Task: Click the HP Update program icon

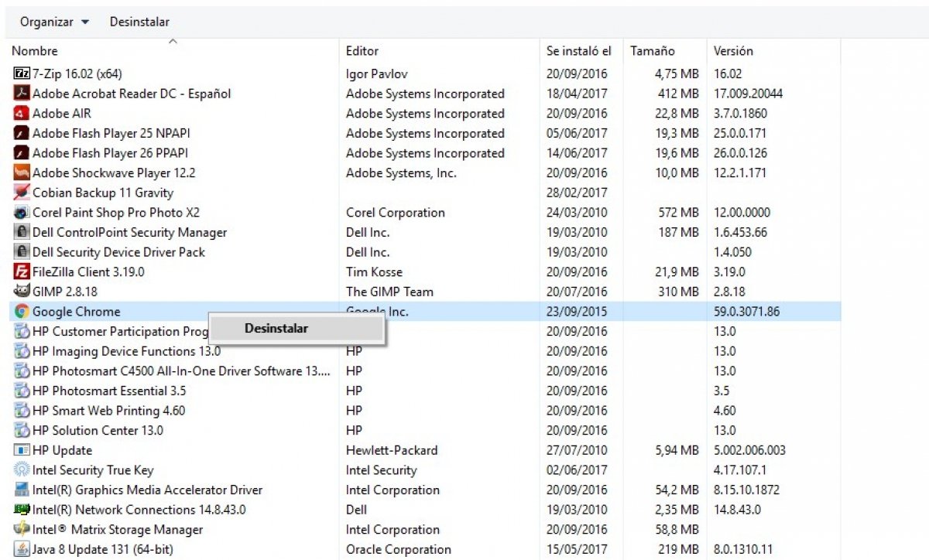Action: coord(22,450)
